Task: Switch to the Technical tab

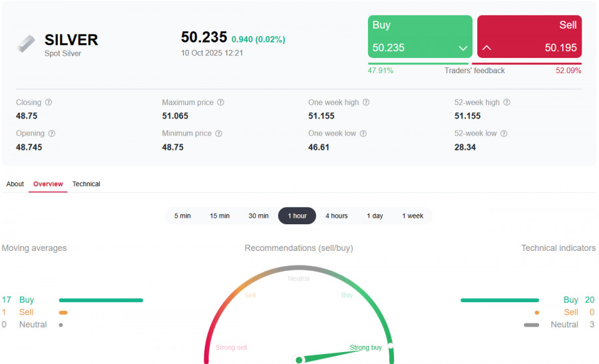Action: click(86, 184)
